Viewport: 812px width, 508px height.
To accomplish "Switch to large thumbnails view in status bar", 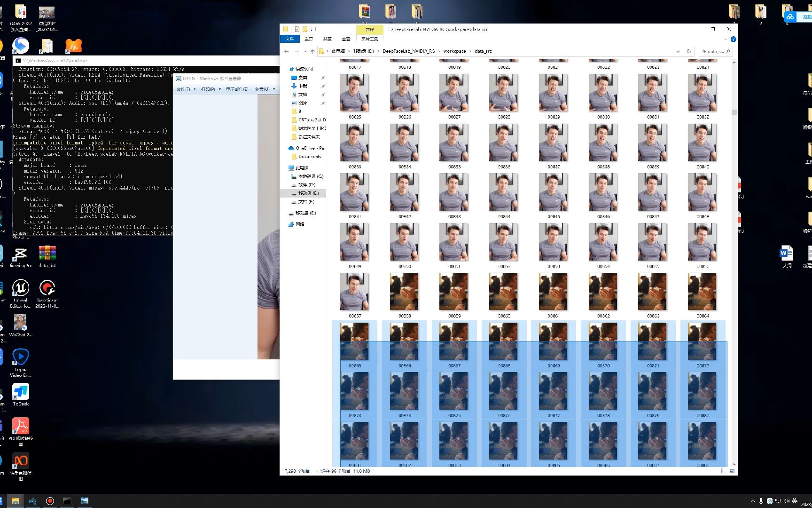I will point(732,471).
